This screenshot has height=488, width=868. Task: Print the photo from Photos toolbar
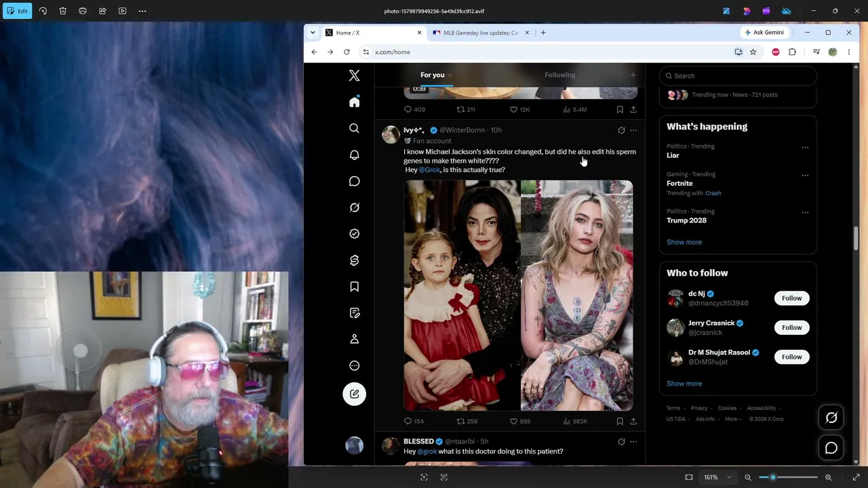(83, 11)
